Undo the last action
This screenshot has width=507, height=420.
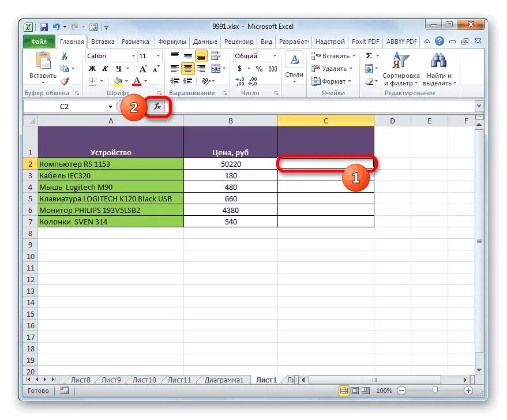57,27
